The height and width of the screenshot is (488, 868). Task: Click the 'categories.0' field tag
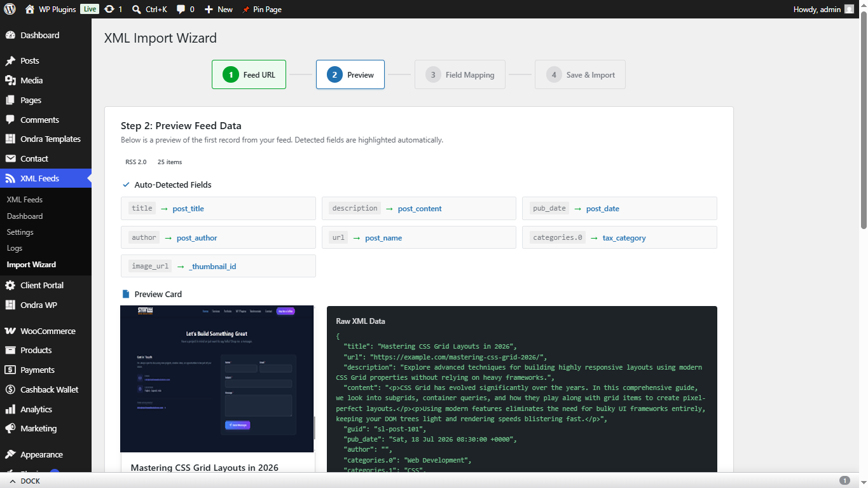(x=558, y=237)
